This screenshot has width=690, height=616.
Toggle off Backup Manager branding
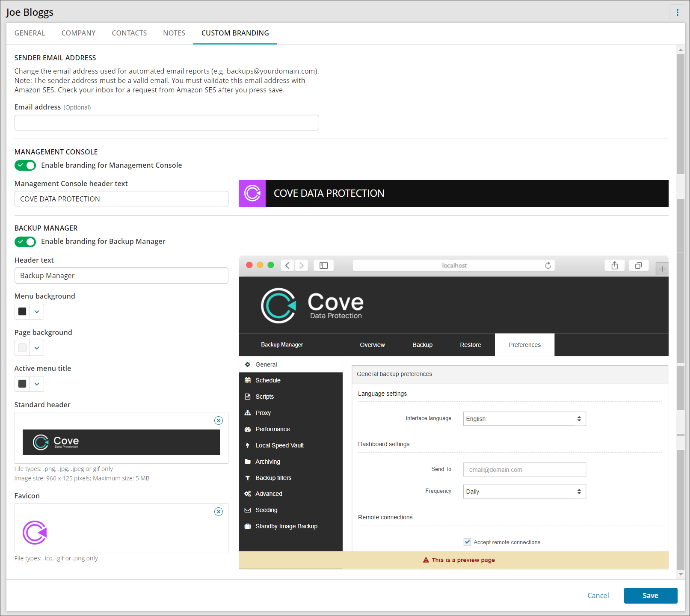(25, 242)
